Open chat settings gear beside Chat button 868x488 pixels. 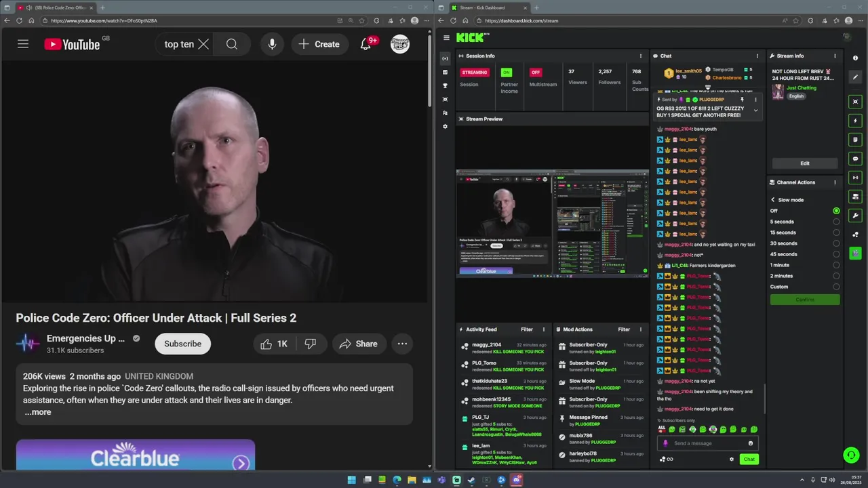[731, 459]
